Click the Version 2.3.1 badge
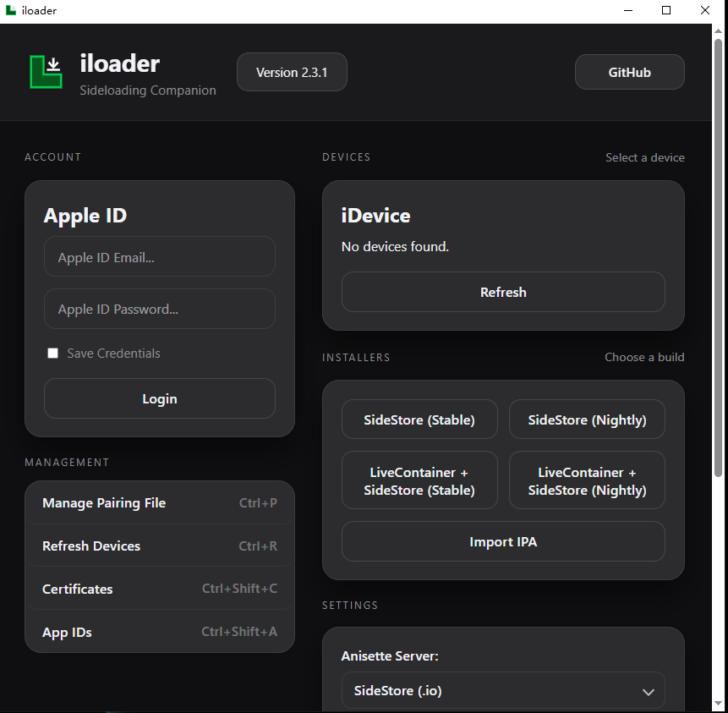The width and height of the screenshot is (728, 713). [x=292, y=72]
